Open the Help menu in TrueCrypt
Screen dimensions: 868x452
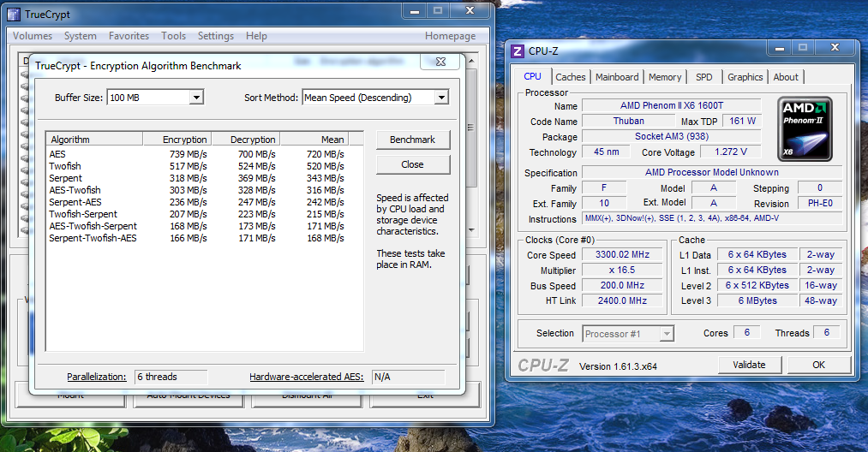(x=256, y=35)
